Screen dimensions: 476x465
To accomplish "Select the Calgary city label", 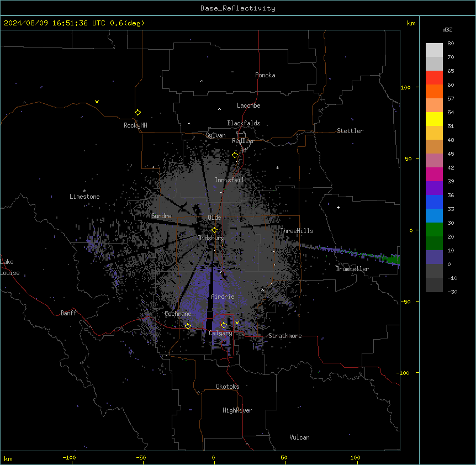I will (220, 333).
